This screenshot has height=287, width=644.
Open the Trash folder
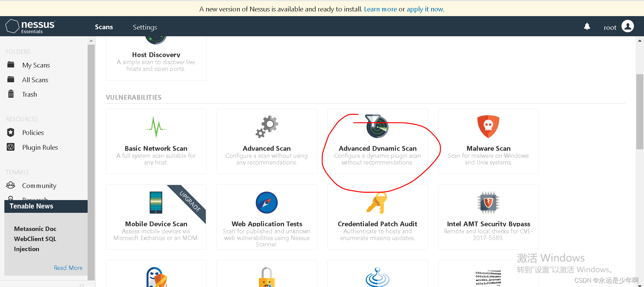30,94
